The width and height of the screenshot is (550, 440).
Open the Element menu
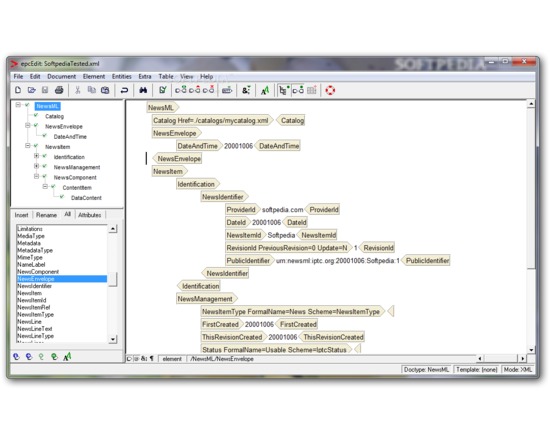point(94,76)
